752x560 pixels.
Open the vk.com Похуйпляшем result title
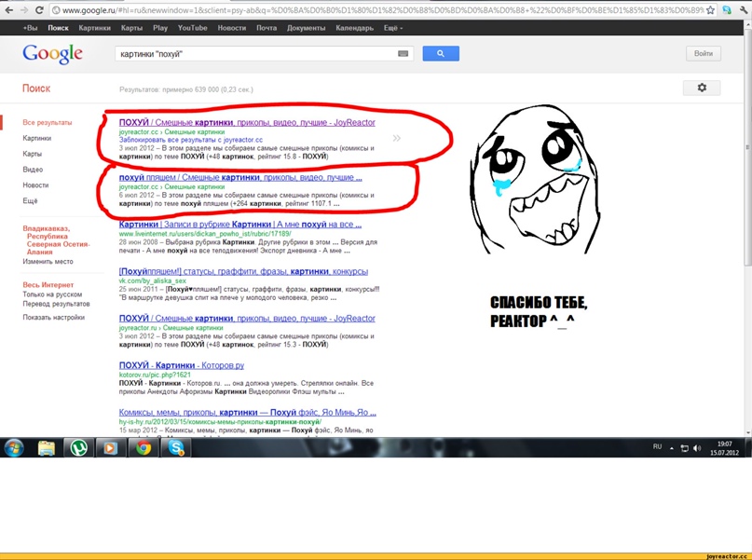[x=243, y=271]
